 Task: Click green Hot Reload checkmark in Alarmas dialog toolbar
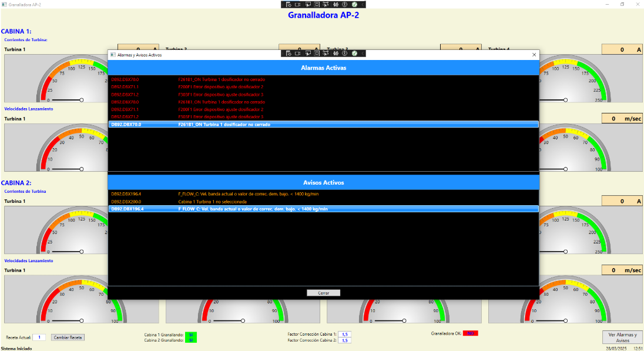[x=354, y=54]
